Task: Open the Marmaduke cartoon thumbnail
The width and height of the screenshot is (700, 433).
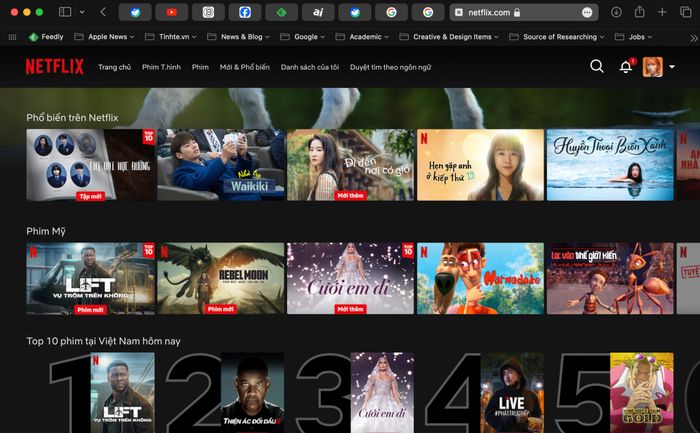Action: pyautogui.click(x=480, y=279)
